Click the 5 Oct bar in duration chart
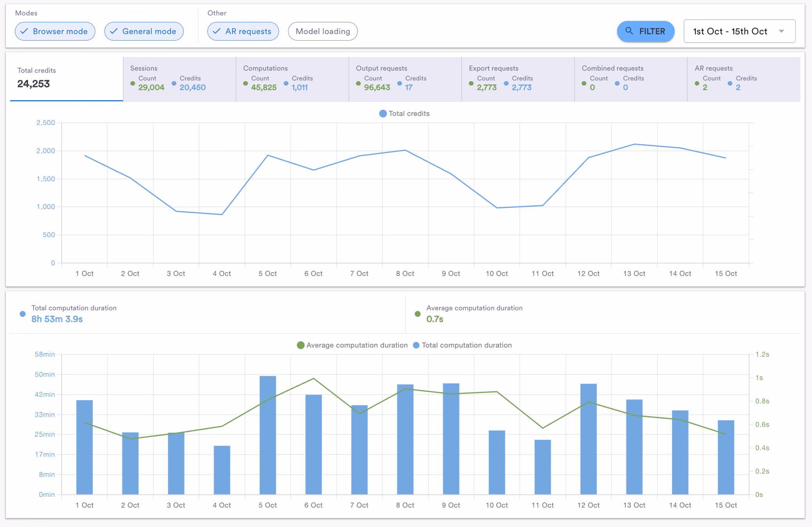Viewport: 812px width, 527px height. click(x=268, y=435)
